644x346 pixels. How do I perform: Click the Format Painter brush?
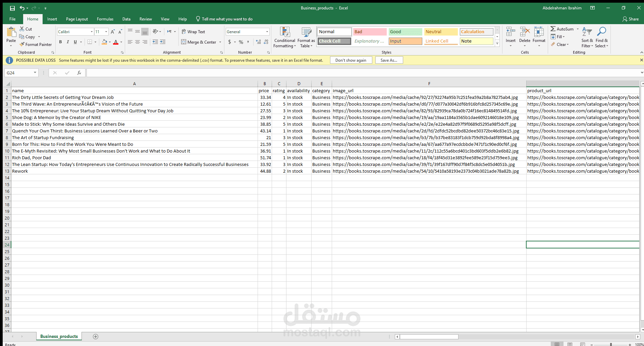pyautogui.click(x=22, y=44)
